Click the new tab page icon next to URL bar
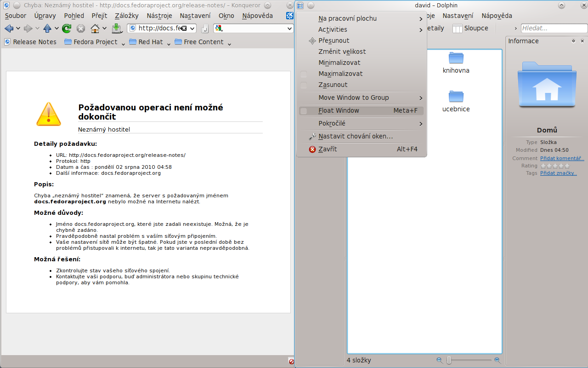 205,29
